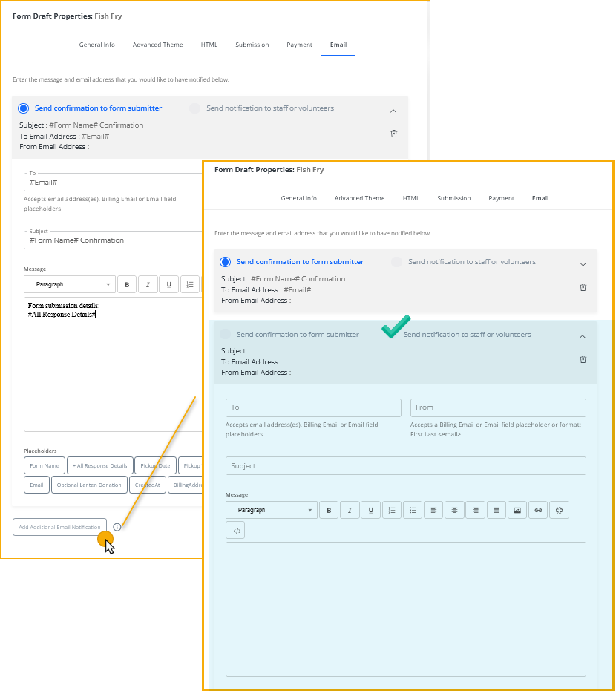Image resolution: width=616 pixels, height=691 pixels.
Task: Click the bulleted list icon in right editor
Action: point(413,510)
